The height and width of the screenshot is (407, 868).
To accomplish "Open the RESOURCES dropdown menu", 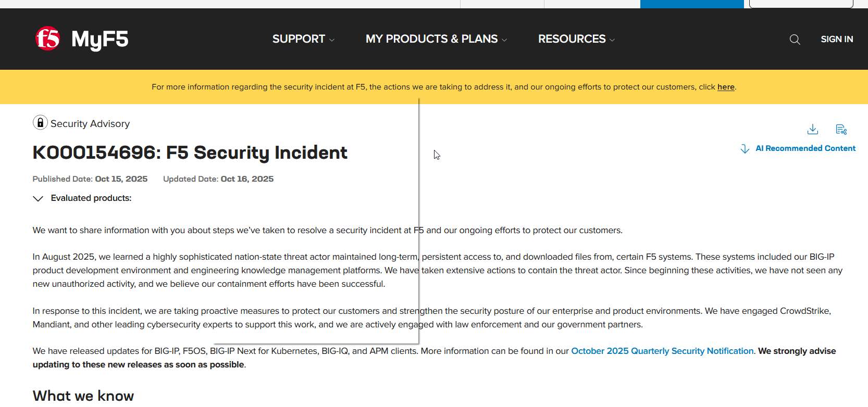I will (576, 39).
